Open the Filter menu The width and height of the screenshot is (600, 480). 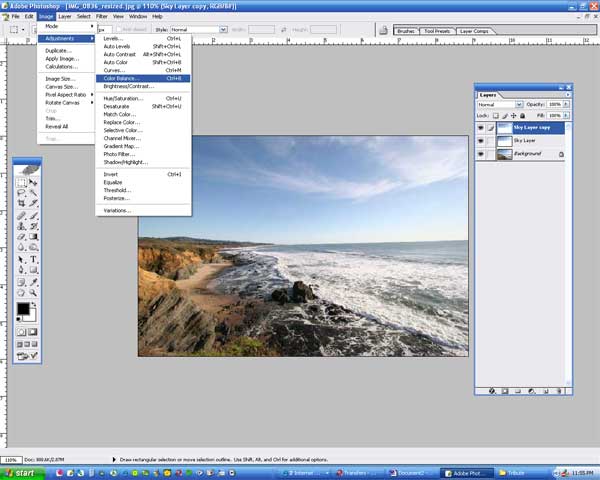tap(101, 16)
